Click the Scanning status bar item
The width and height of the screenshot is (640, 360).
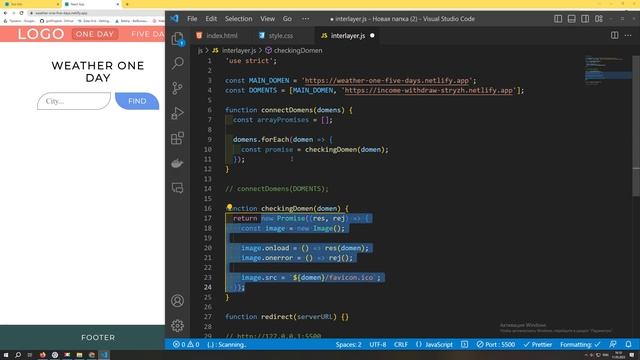[227, 344]
